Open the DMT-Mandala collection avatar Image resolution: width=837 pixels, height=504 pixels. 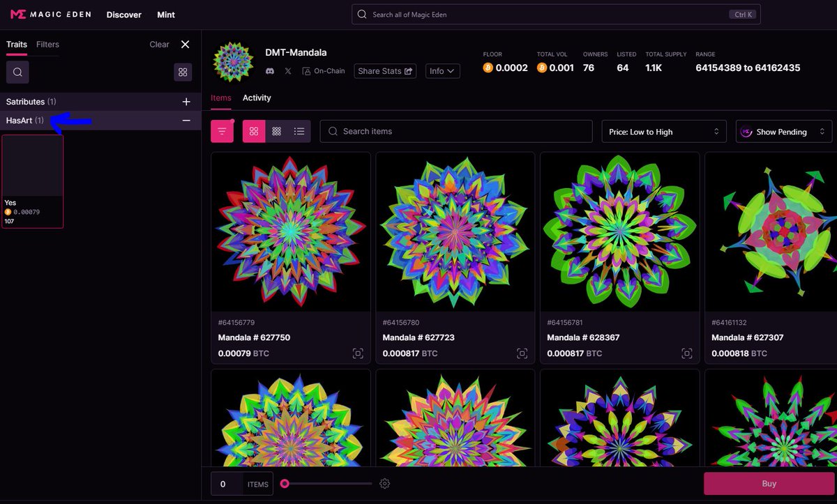pyautogui.click(x=234, y=63)
